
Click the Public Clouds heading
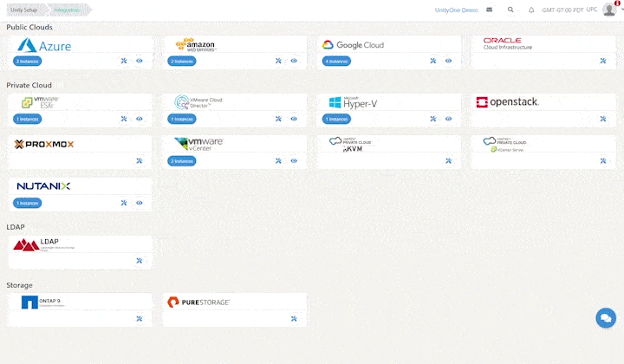[29, 27]
